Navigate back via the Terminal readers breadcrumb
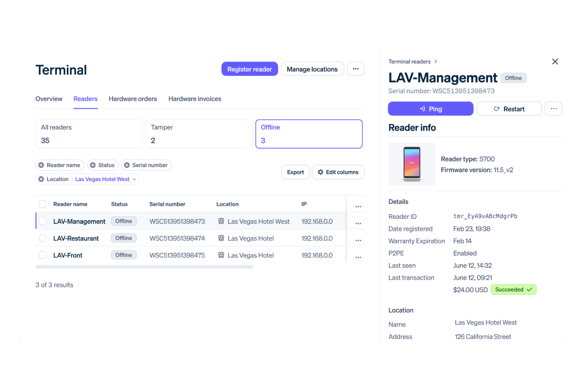Viewport: 588px width, 392px height. point(409,62)
